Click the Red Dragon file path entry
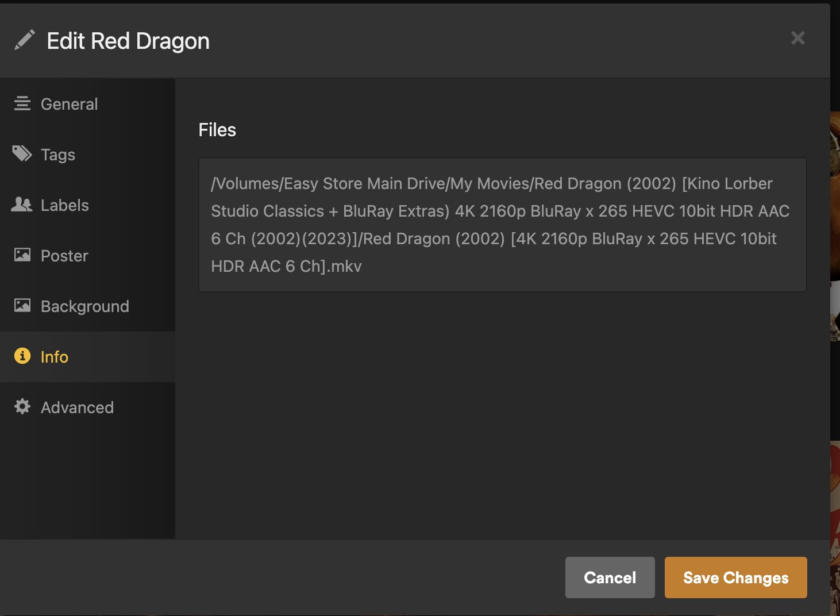Viewport: 840px width, 616px height. [x=502, y=225]
